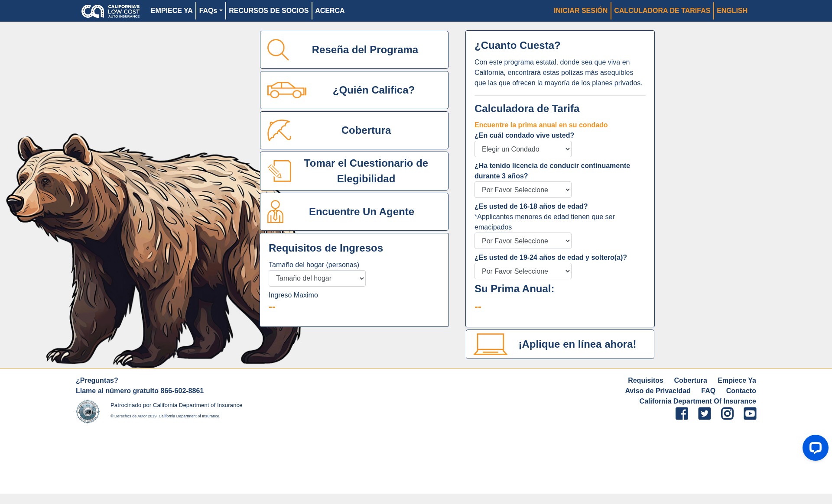Image resolution: width=832 pixels, height=504 pixels.
Task: Open the ACERCA menu item
Action: [x=330, y=11]
